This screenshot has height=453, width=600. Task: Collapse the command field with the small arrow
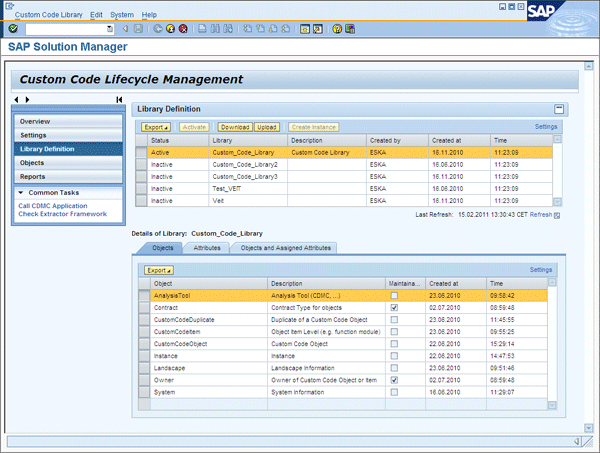pos(126,29)
